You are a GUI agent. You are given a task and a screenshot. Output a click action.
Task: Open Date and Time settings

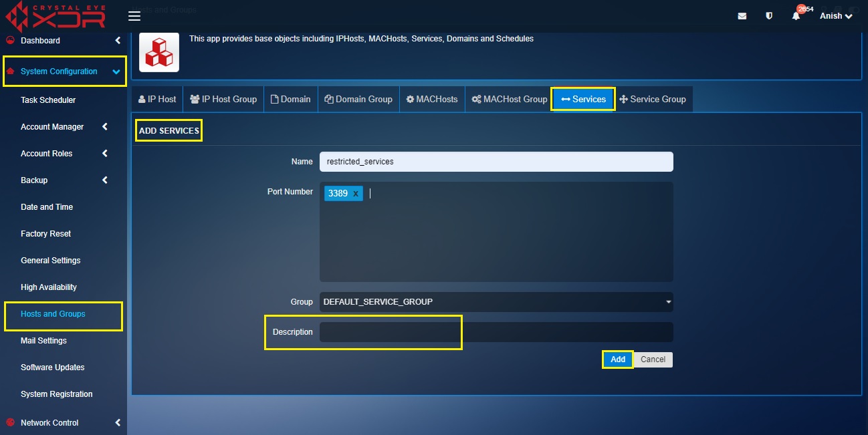tap(47, 207)
